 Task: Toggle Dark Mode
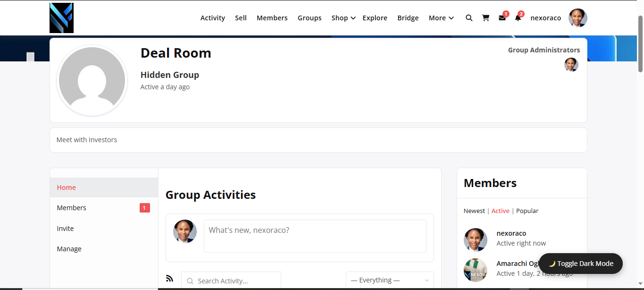point(581,264)
